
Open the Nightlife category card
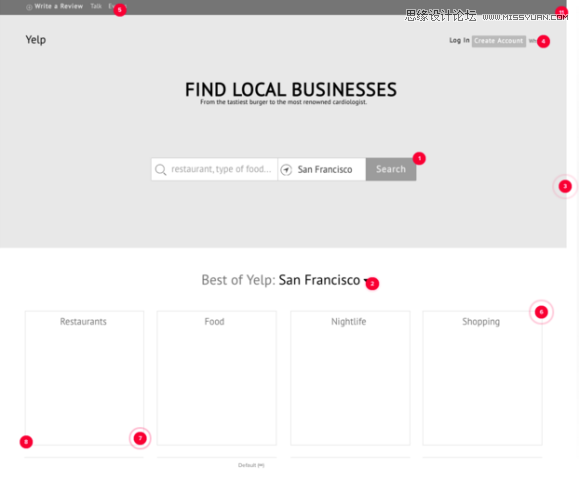click(x=350, y=378)
